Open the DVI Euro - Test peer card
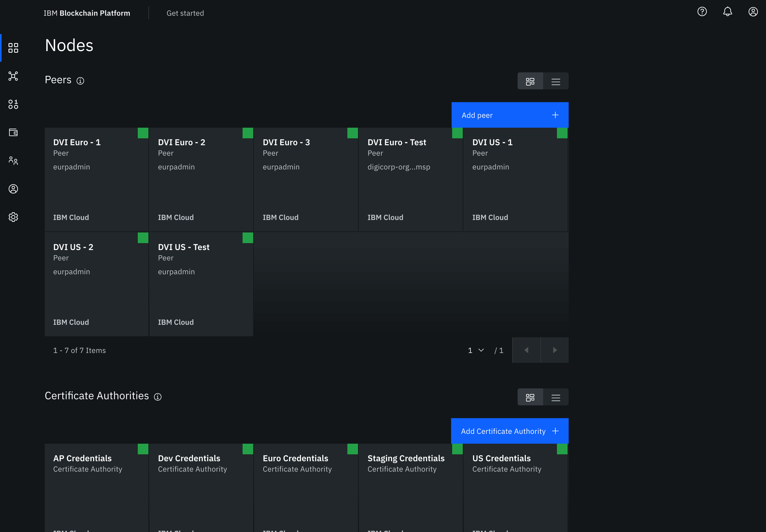This screenshot has width=766, height=532. pyautogui.click(x=411, y=179)
